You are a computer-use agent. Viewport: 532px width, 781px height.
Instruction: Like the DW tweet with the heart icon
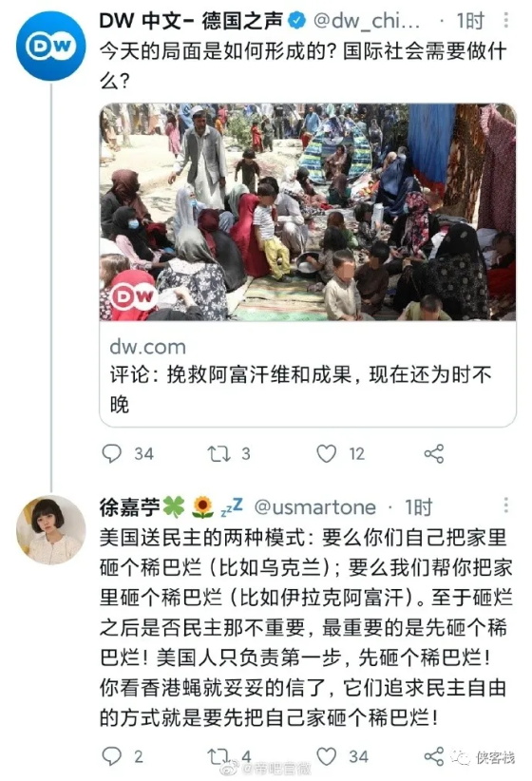click(327, 453)
